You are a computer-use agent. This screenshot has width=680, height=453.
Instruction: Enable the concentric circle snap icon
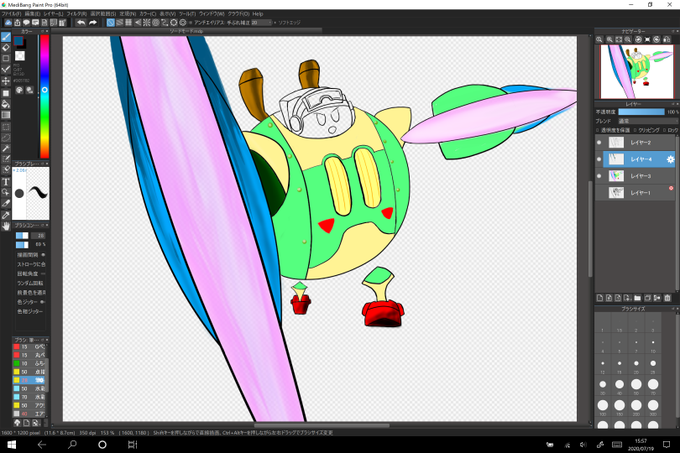click(156, 23)
